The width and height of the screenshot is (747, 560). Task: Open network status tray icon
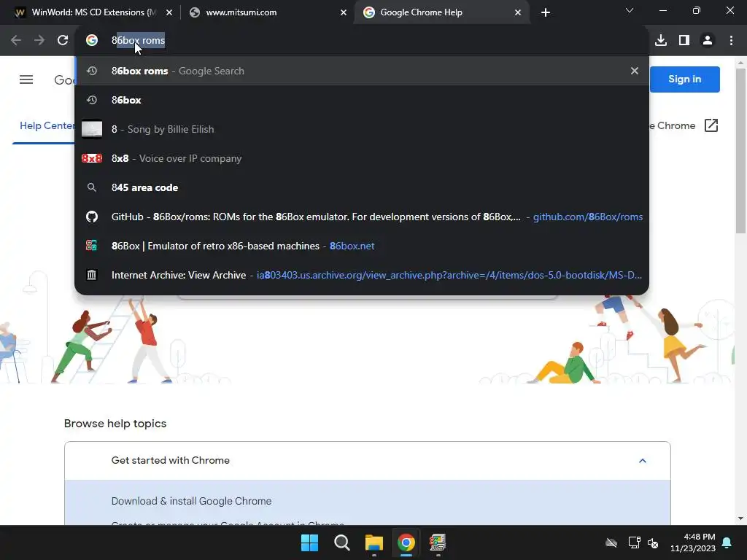[x=634, y=542]
